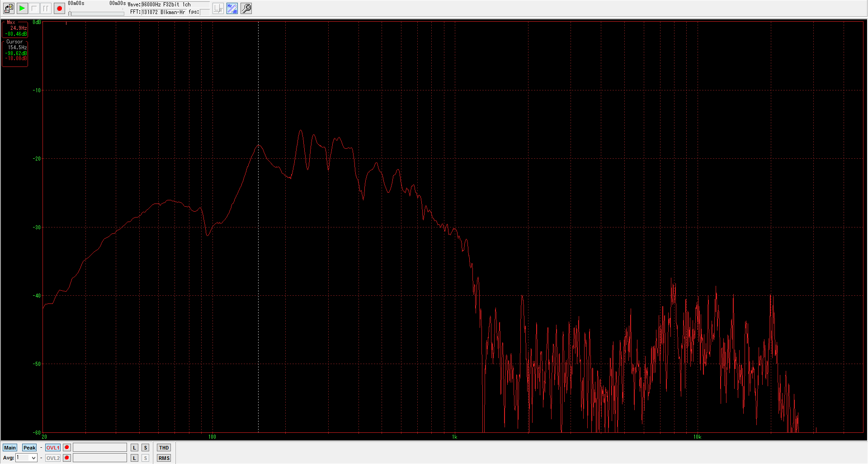This screenshot has width=868, height=464.
Task: Click the Max readout 24.9Hz
Action: [19, 28]
